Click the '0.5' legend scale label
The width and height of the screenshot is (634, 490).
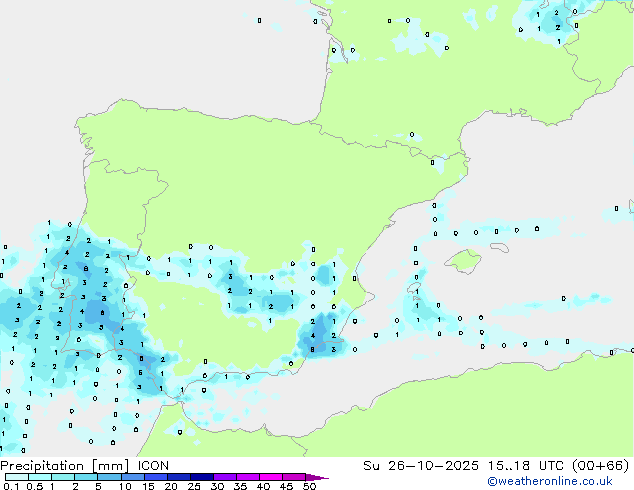(35, 486)
